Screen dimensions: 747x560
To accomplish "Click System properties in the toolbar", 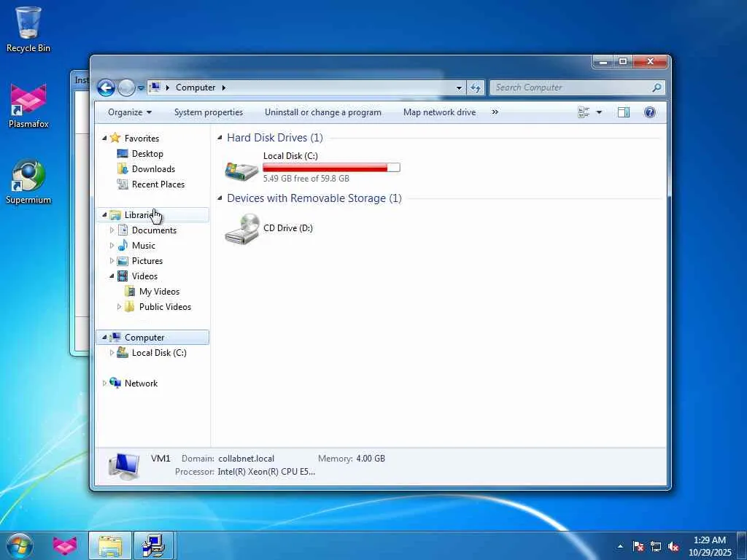I will (208, 112).
